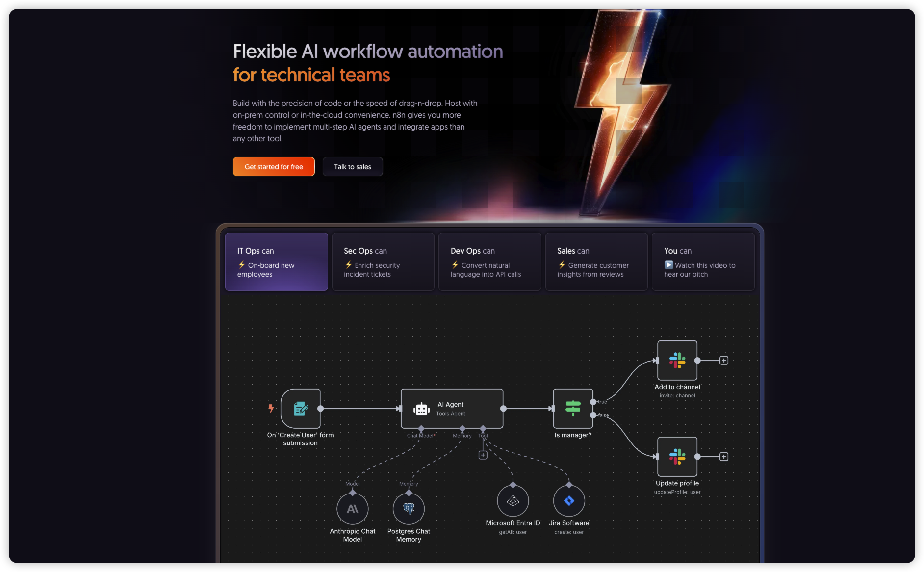The height and width of the screenshot is (572, 924).
Task: Click the false output connector dot
Action: [593, 415]
